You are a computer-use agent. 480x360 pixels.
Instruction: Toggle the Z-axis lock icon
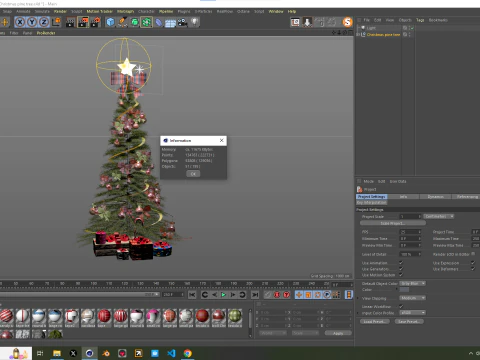[44, 22]
